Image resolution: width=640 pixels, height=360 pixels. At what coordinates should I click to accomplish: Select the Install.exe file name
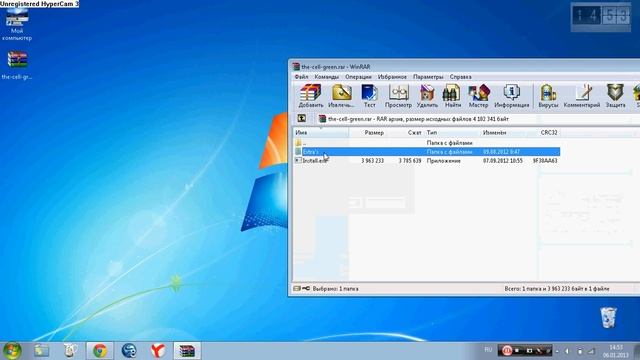click(x=314, y=161)
